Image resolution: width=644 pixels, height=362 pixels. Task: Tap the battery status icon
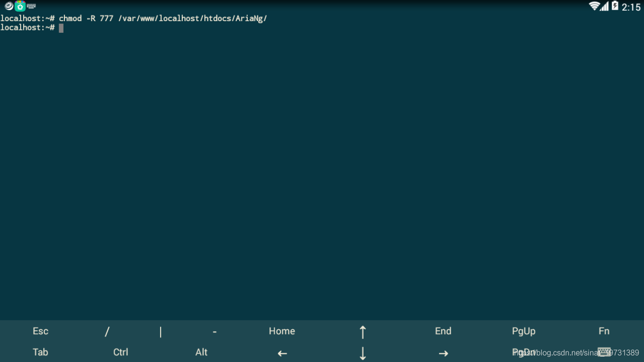click(615, 6)
